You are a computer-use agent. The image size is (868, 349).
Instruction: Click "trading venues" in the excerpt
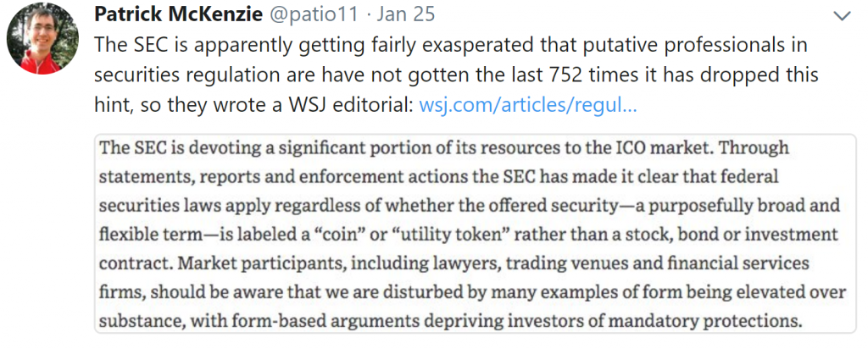511,263
